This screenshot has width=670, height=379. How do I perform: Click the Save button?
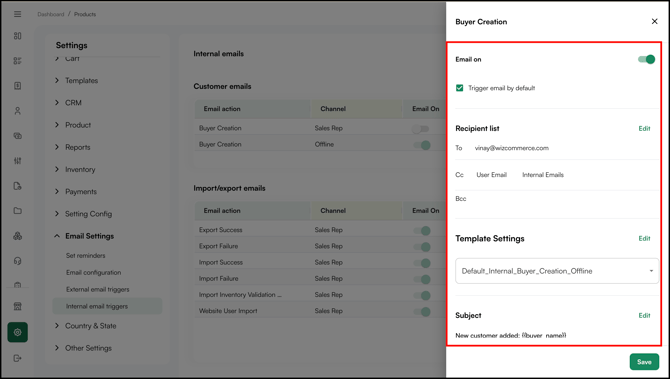point(644,362)
